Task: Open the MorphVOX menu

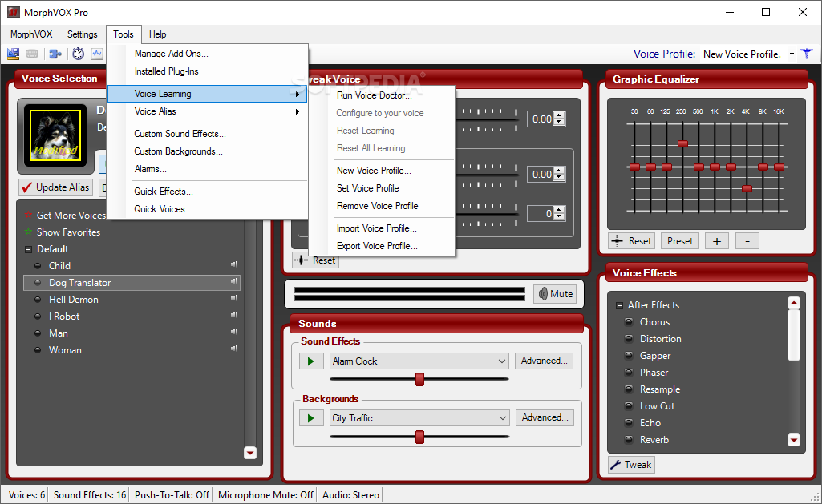Action: pos(31,34)
